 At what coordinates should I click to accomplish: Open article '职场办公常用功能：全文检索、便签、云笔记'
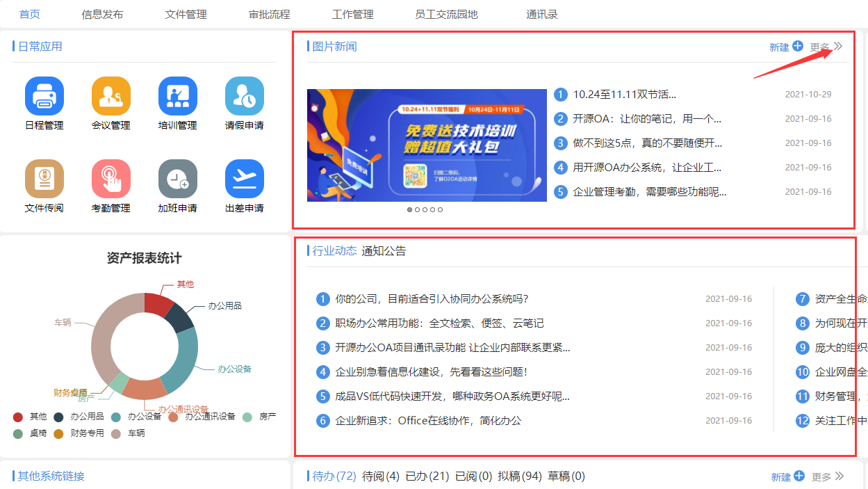point(439,323)
